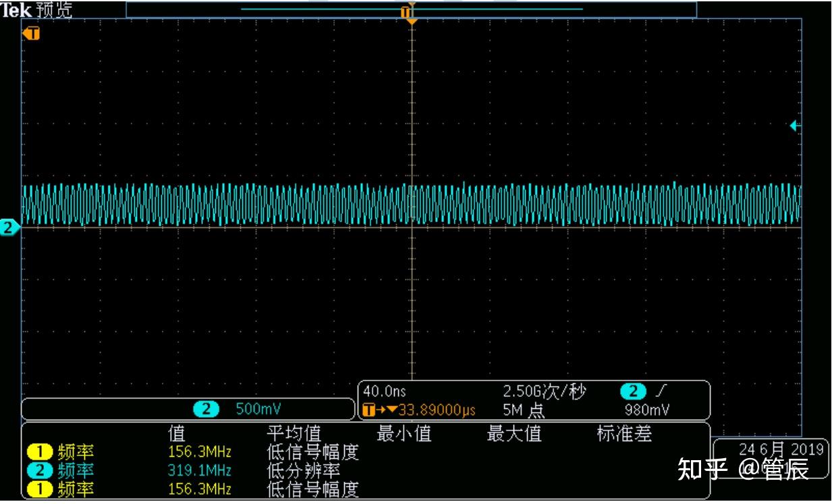Select the yellow Channel 1 频率 measurement badge
Viewport: 832px width, 504px height.
[x=39, y=451]
